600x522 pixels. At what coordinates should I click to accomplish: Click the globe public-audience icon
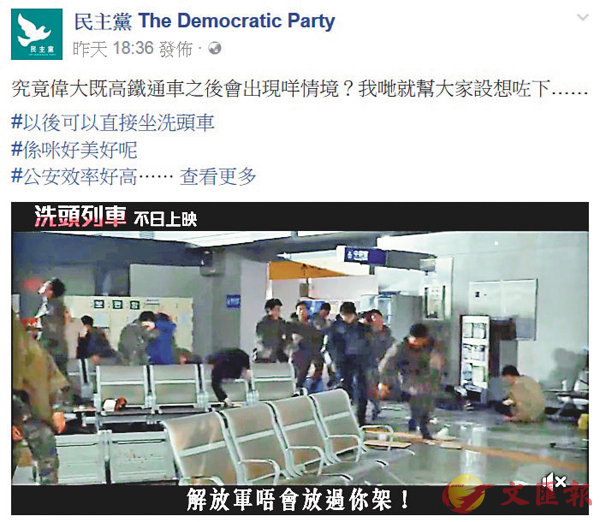click(x=215, y=48)
